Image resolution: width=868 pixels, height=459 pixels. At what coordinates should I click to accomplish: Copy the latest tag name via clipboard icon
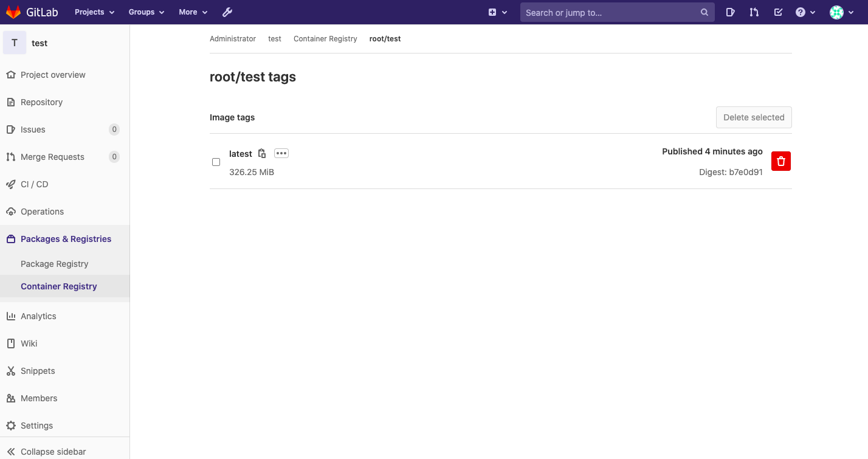(261, 153)
